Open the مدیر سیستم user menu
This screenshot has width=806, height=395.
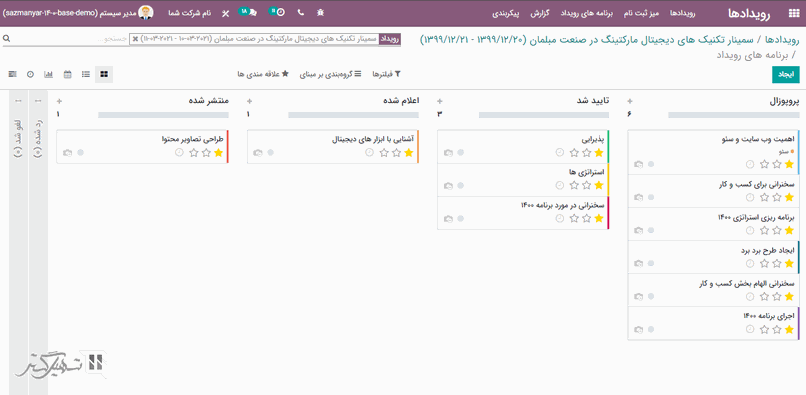[x=78, y=13]
